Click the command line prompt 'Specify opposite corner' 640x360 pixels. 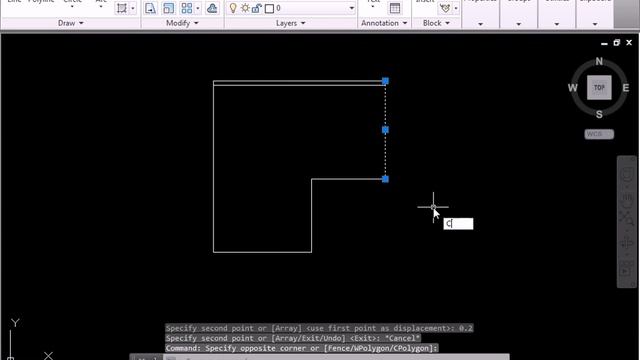pyautogui.click(x=301, y=348)
